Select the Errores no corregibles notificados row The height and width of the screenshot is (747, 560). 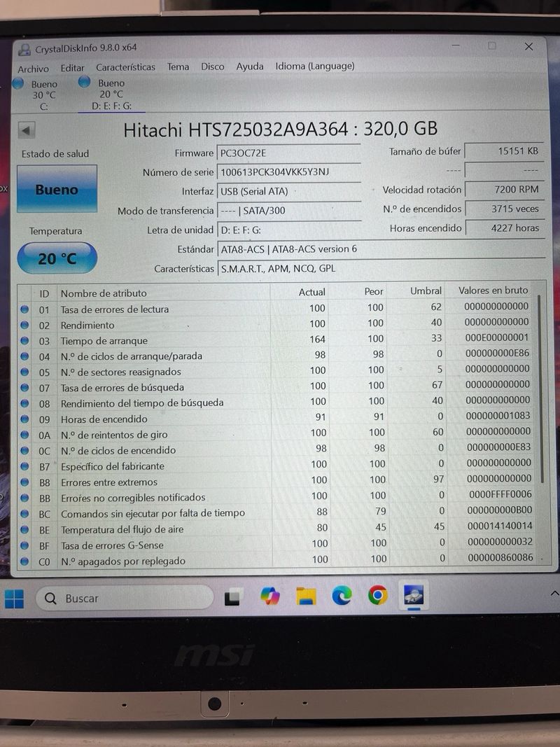coord(276,496)
